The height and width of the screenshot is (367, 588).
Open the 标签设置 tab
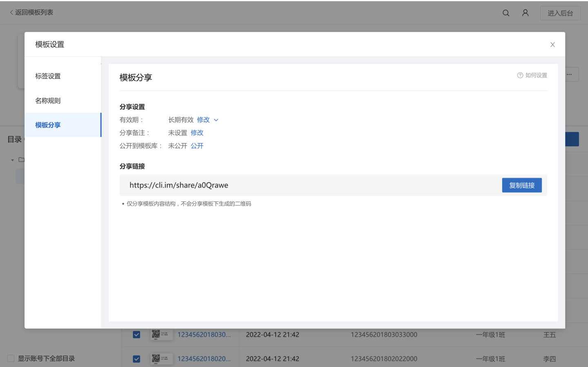coord(48,76)
